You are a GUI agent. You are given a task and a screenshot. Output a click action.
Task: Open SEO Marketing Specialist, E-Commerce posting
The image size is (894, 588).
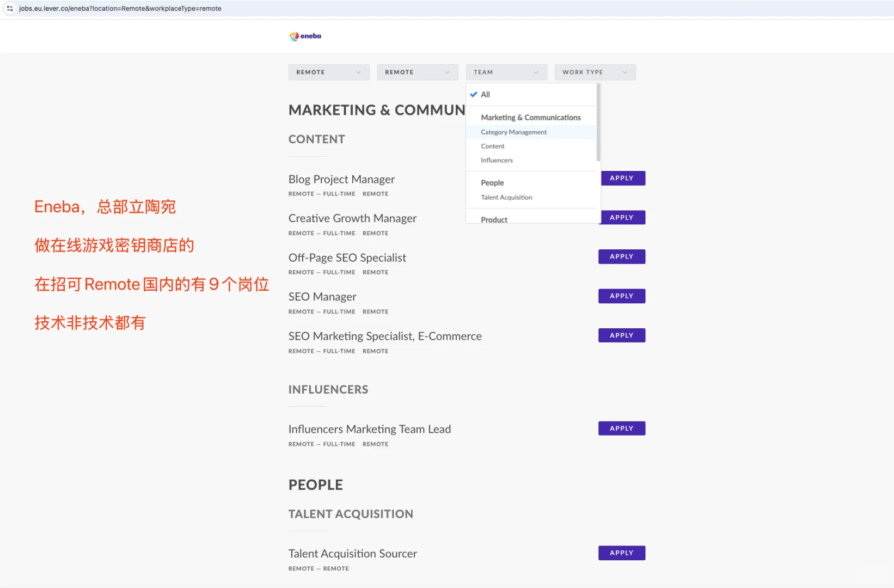coord(385,336)
